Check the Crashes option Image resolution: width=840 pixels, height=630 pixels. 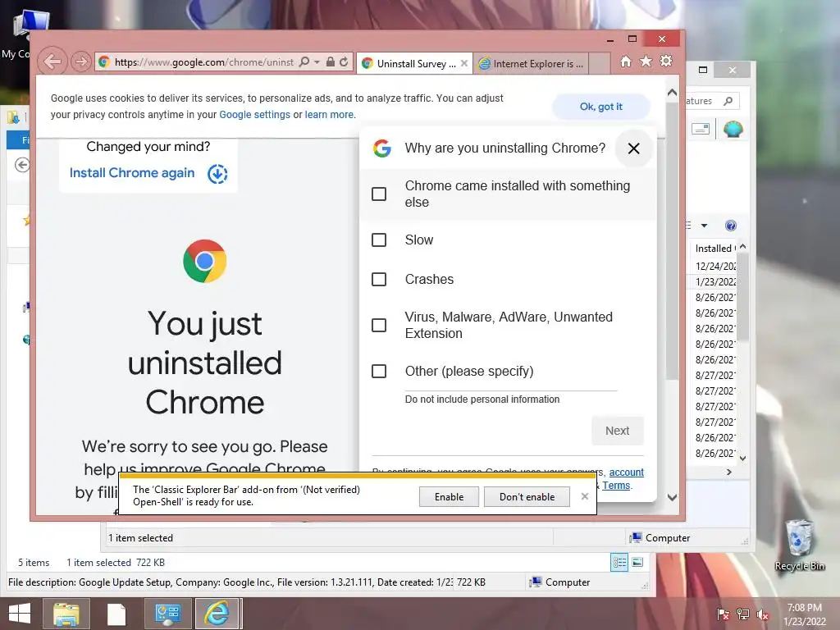point(379,279)
